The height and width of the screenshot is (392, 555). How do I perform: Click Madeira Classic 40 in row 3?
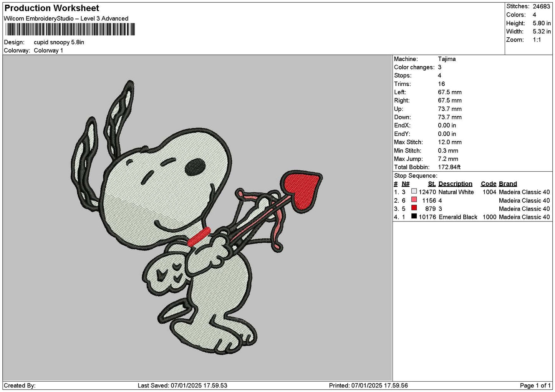coord(524,209)
